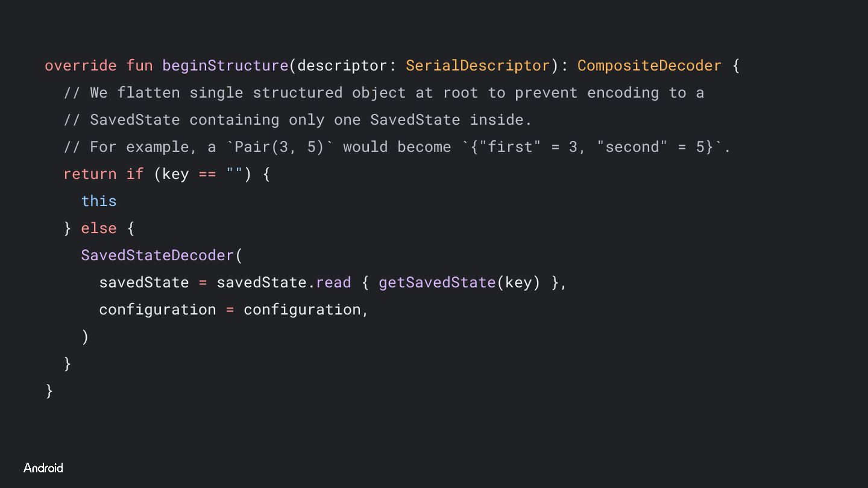Click the fun keyword
Screen dimensions: 868x488
click(x=139, y=66)
